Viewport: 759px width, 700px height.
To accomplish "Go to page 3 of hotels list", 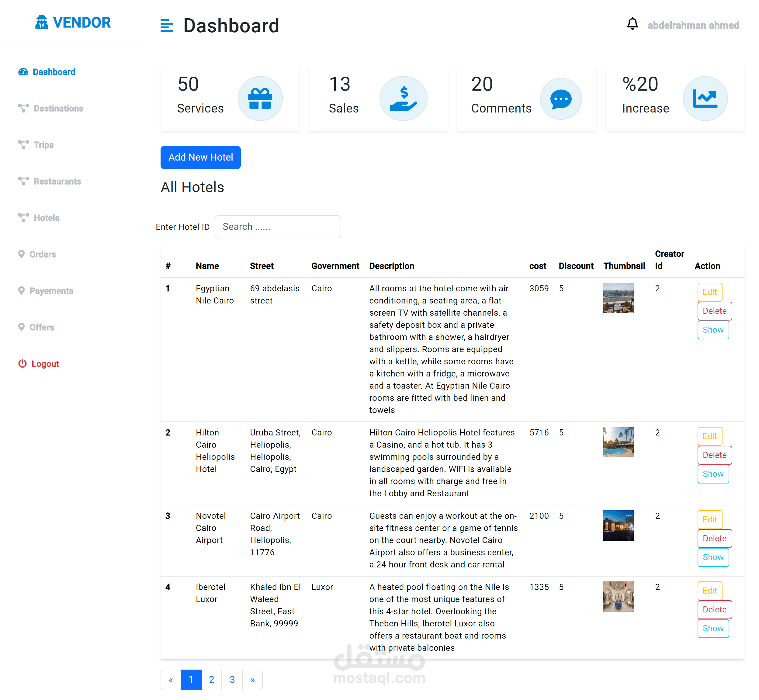I will (x=232, y=680).
